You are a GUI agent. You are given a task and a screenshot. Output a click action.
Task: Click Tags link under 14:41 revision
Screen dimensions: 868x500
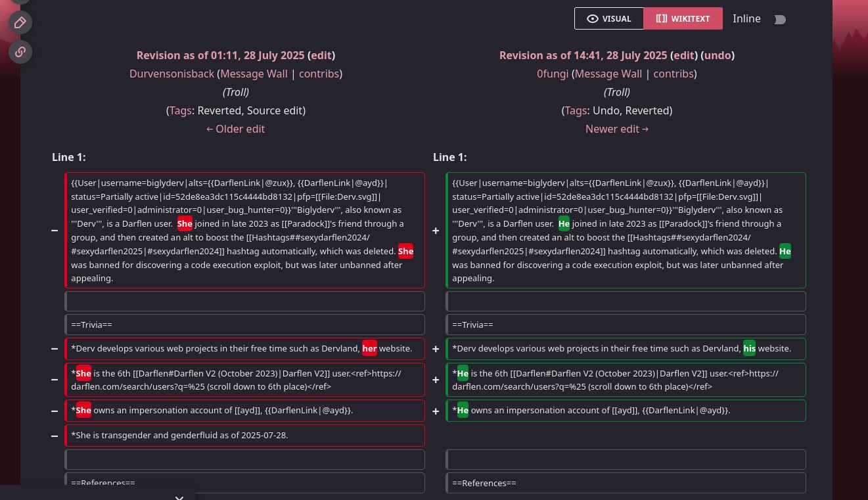click(576, 110)
